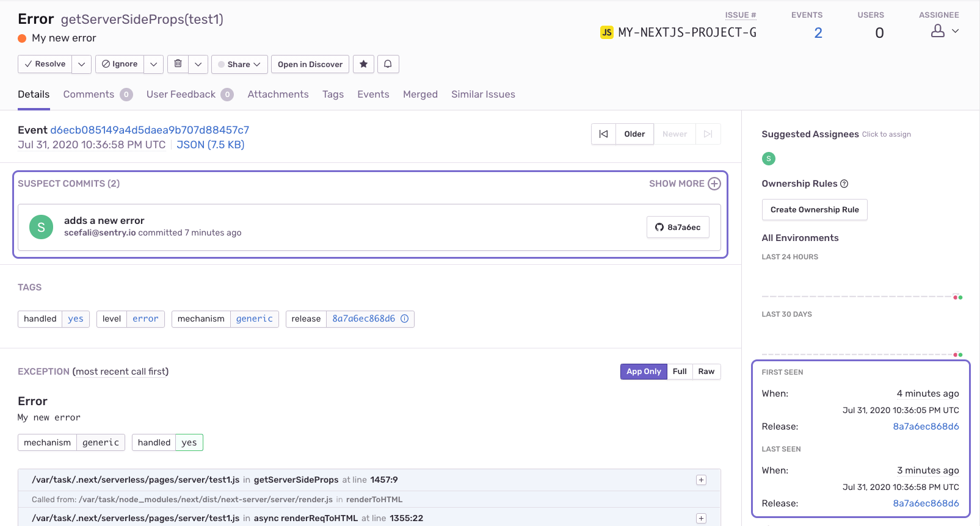The height and width of the screenshot is (526, 980).
Task: Open event ID d6ecb085149a4d5daea9b707d88457c7 link
Action: pyautogui.click(x=150, y=130)
